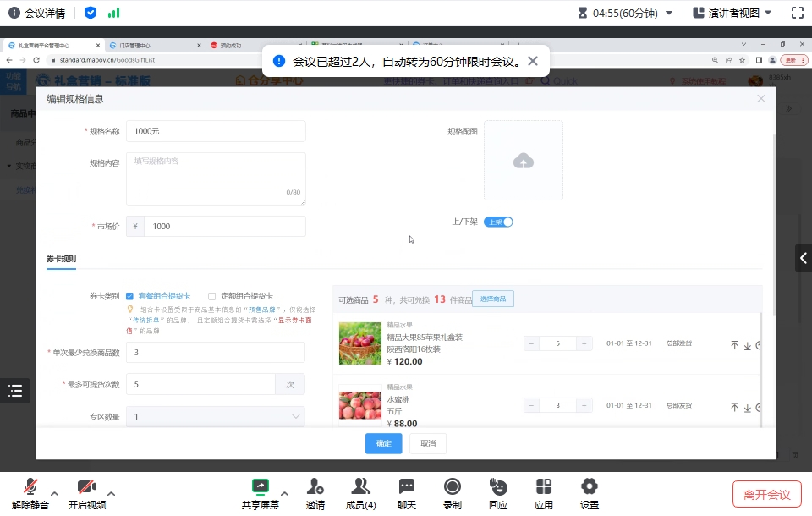This screenshot has width=812, height=516.
Task: Open the 聊天 chat panel
Action: coord(407,487)
